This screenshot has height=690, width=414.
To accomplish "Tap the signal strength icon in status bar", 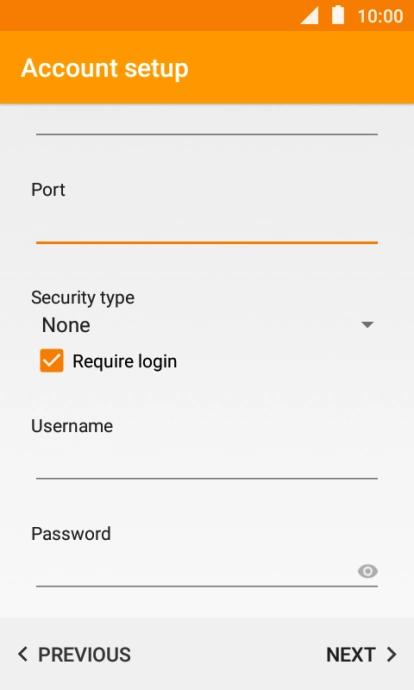I will coord(309,16).
